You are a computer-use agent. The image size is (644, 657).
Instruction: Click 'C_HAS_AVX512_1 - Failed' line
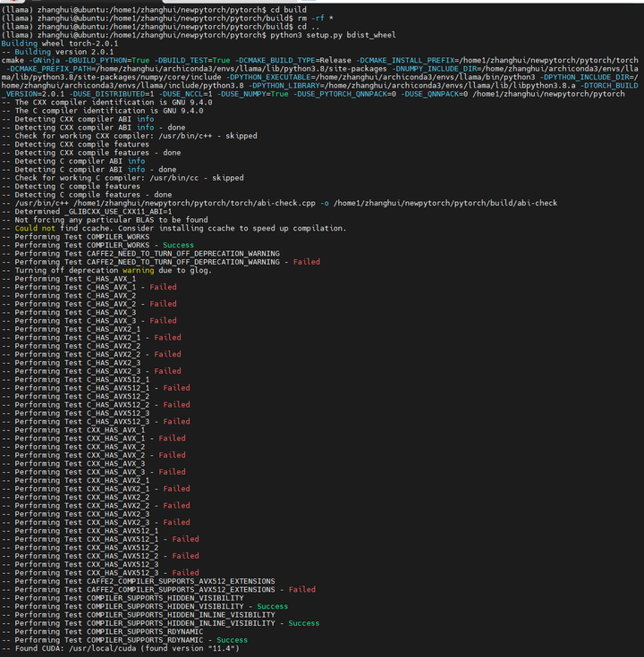96,388
